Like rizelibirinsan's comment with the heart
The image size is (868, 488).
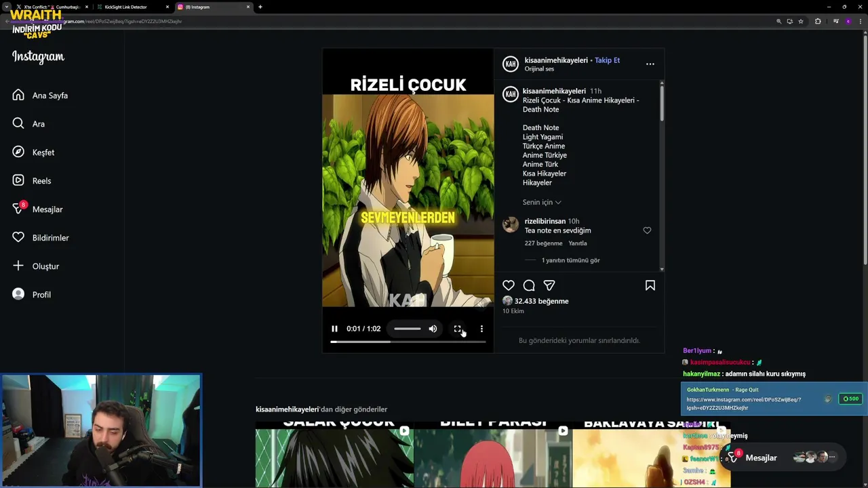[647, 230]
